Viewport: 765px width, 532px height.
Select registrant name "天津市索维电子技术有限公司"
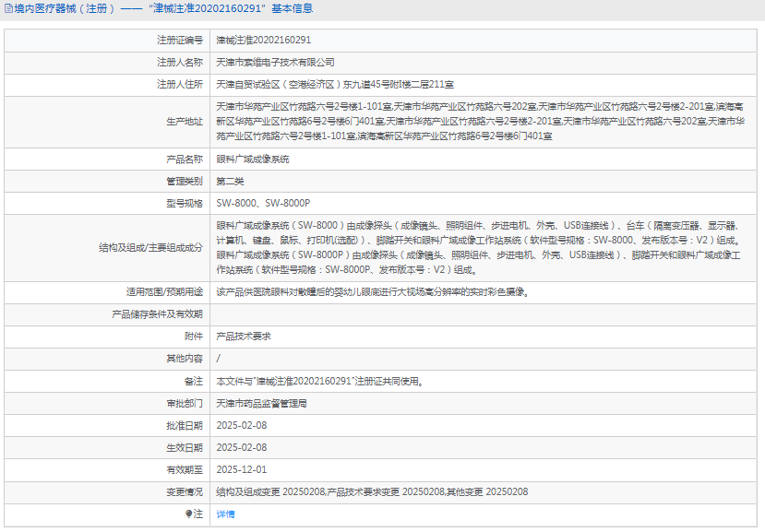coord(275,63)
